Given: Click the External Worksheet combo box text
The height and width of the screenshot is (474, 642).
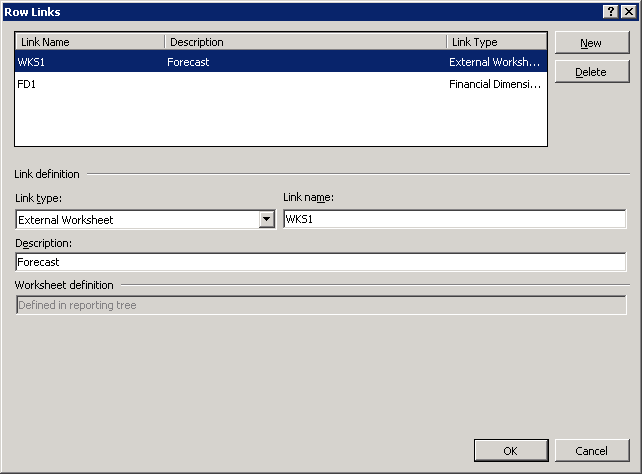Looking at the screenshot, I should pos(136,220).
